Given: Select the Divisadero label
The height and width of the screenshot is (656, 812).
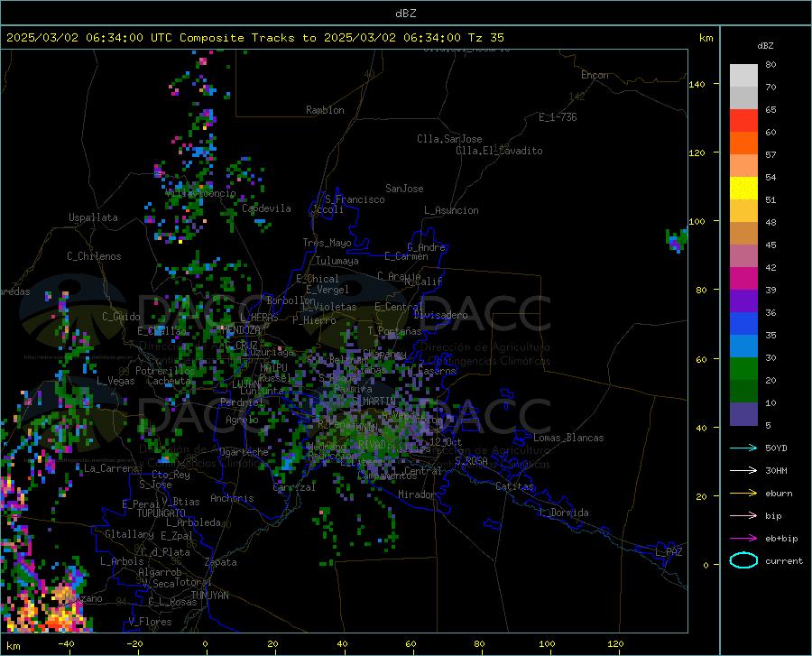Looking at the screenshot, I should click(x=440, y=315).
